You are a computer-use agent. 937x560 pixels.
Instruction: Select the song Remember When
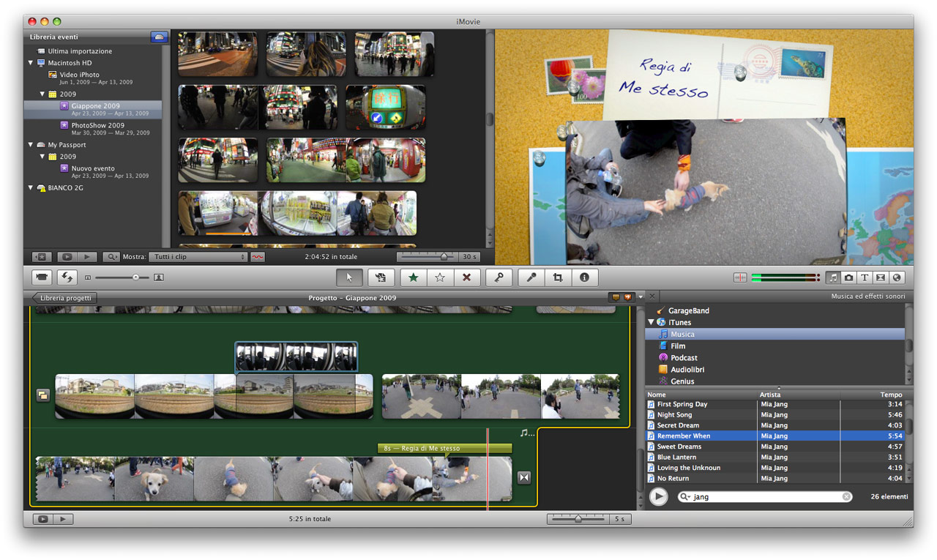click(x=774, y=436)
